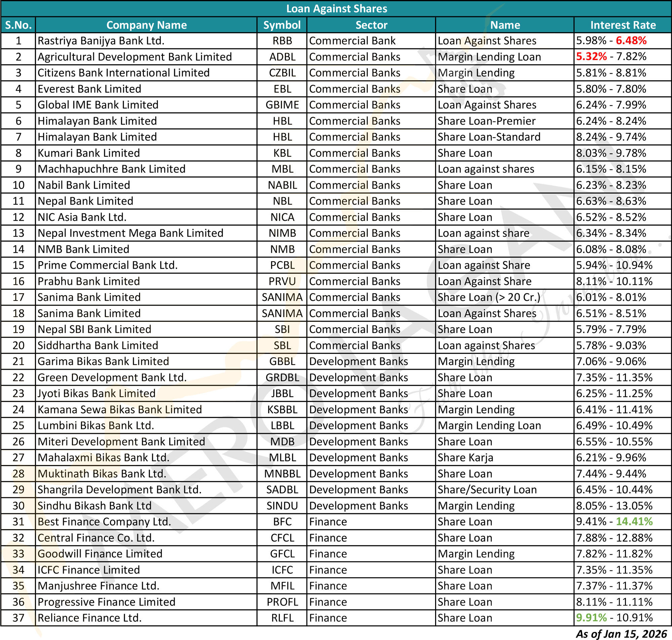Image resolution: width=672 pixels, height=640 pixels.
Task: Click the Interest Rate column header
Action: [623, 25]
